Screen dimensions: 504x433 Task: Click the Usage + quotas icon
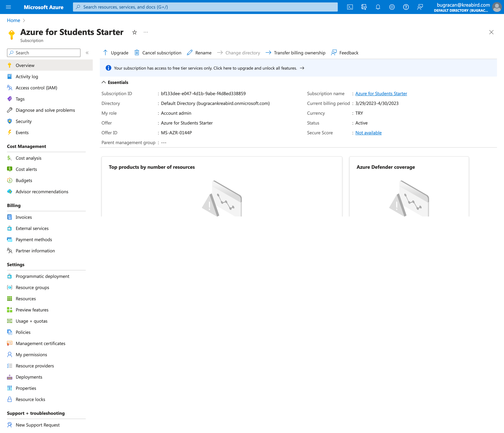(9, 321)
